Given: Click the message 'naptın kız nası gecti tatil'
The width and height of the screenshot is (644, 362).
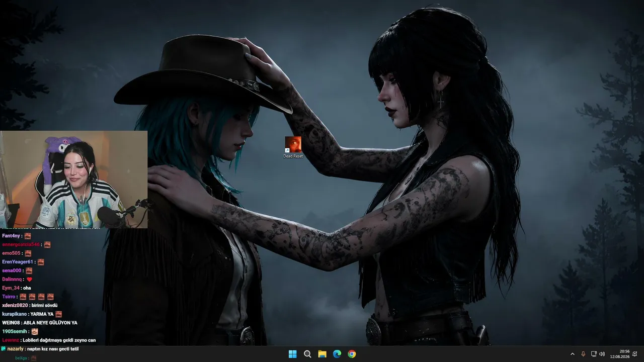Looking at the screenshot, I should pyautogui.click(x=53, y=349).
